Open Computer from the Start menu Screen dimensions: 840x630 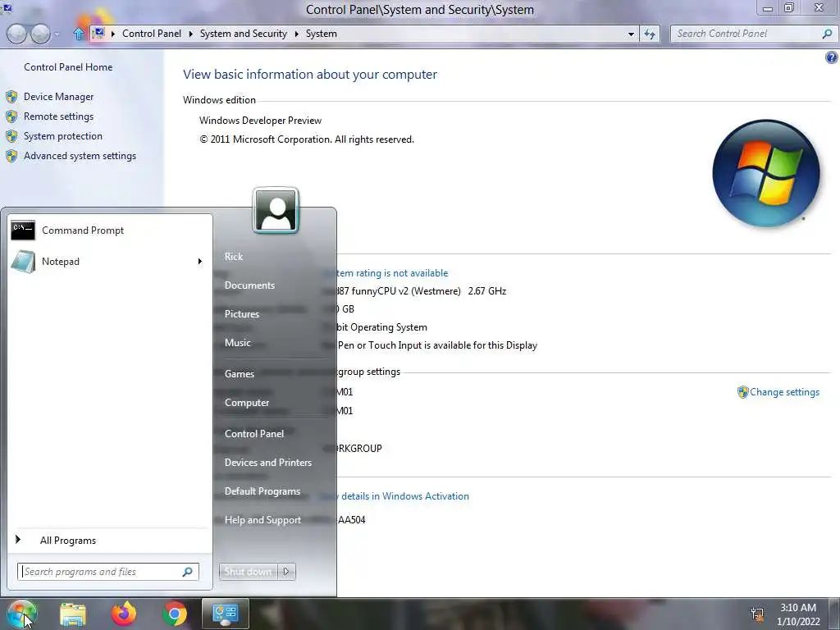246,403
